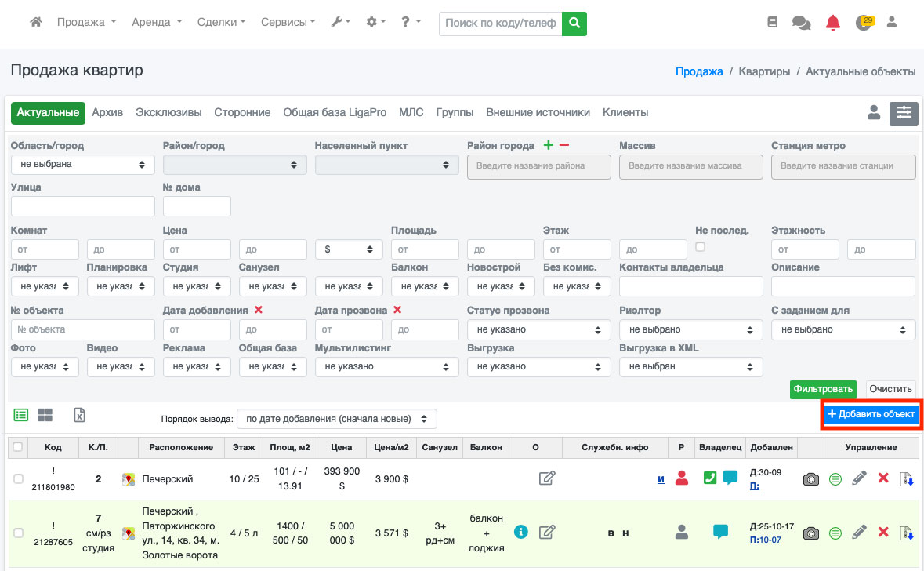Switch to the Эксклюзивы tab
Image resolution: width=924 pixels, height=571 pixels.
[168, 112]
